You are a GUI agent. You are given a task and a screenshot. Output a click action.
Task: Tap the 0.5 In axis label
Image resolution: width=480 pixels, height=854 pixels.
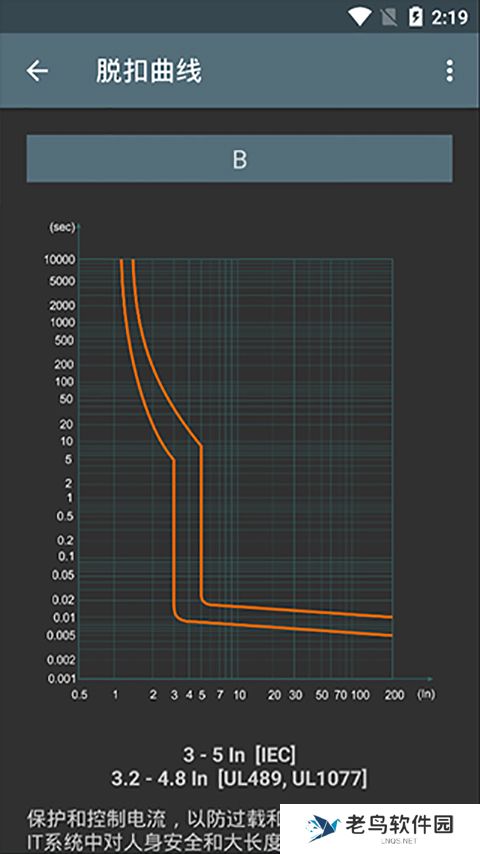coord(80,695)
